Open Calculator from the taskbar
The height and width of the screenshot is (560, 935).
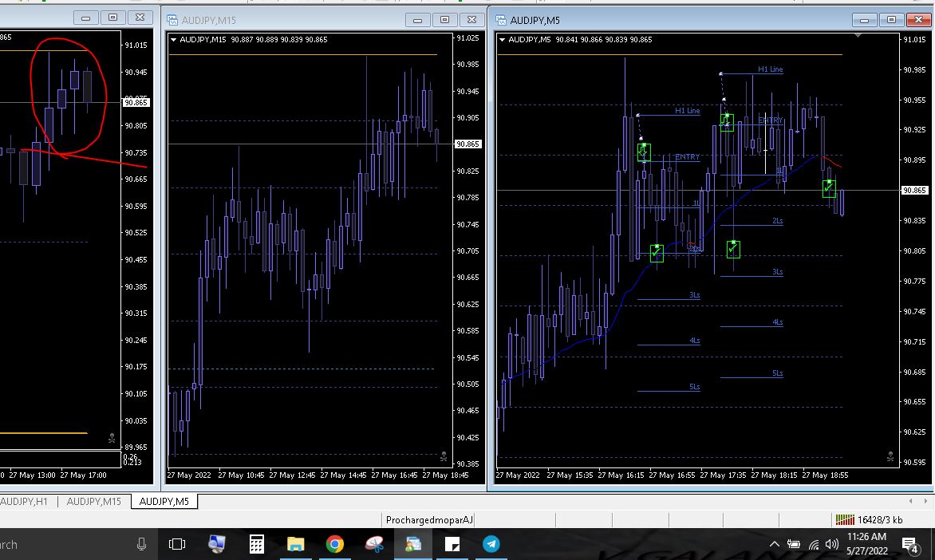[256, 544]
